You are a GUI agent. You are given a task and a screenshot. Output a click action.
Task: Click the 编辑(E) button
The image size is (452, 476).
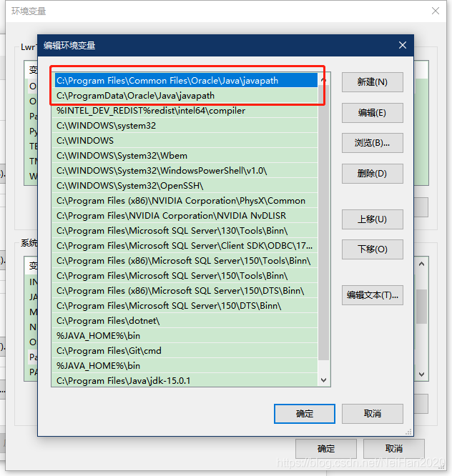point(373,113)
